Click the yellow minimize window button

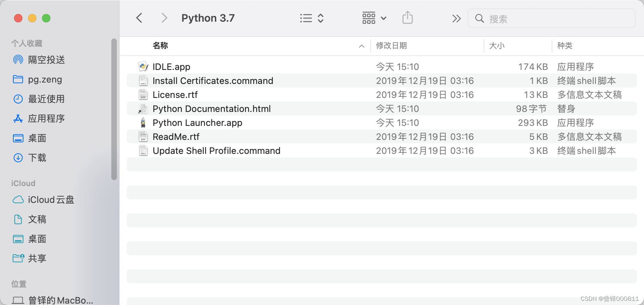pos(32,18)
